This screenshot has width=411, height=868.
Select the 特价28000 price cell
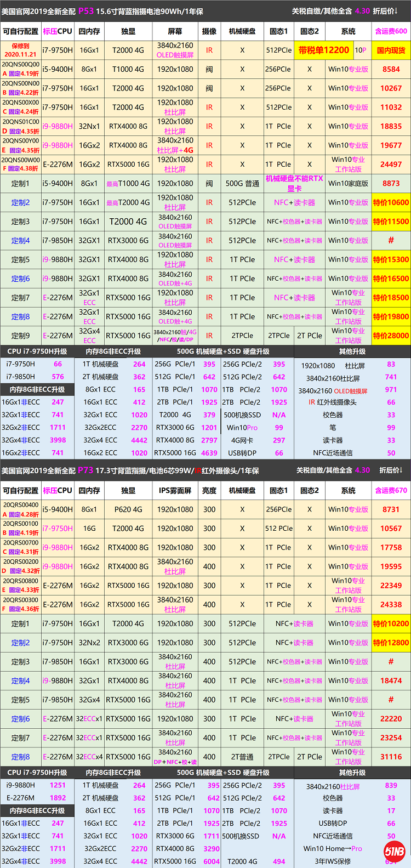[x=391, y=336]
